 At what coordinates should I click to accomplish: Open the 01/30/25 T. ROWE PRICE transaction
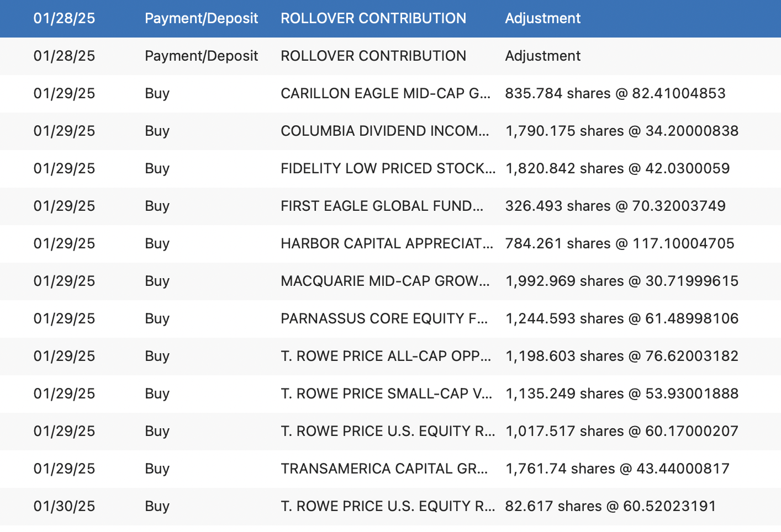point(390,507)
